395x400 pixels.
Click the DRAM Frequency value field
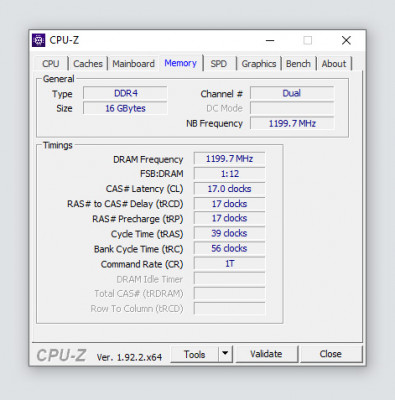tap(229, 159)
